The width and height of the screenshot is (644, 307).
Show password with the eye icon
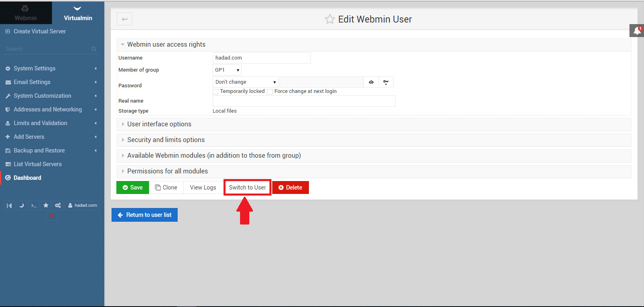coord(371,82)
